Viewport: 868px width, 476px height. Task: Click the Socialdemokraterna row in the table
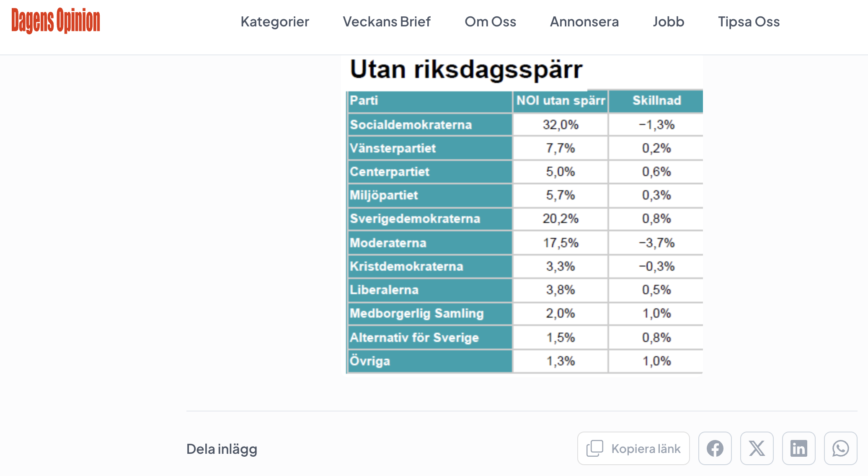coord(411,125)
